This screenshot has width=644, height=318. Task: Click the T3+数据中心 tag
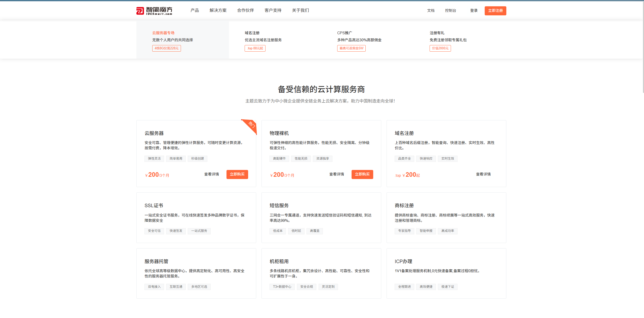[282, 287]
